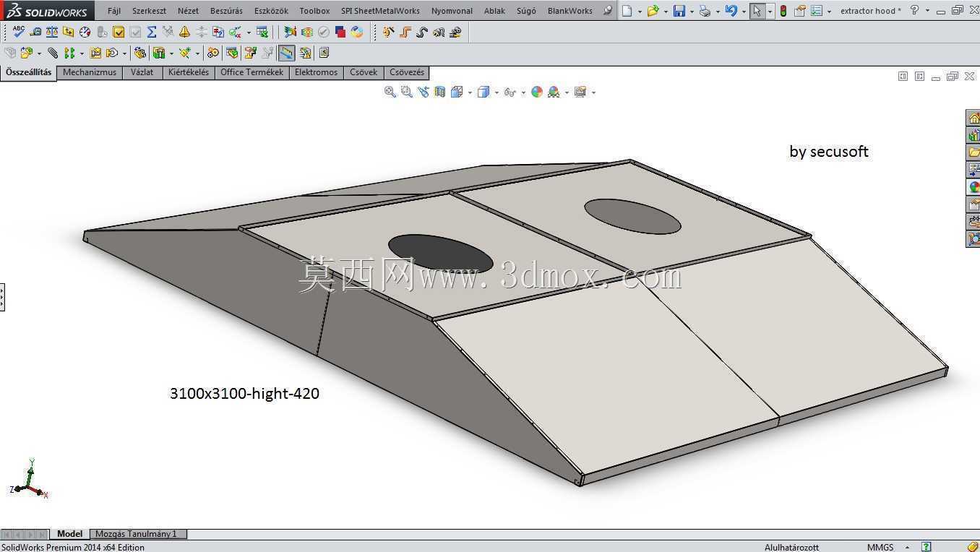
Task: Expand the Open file dropdown arrow
Action: tap(666, 12)
